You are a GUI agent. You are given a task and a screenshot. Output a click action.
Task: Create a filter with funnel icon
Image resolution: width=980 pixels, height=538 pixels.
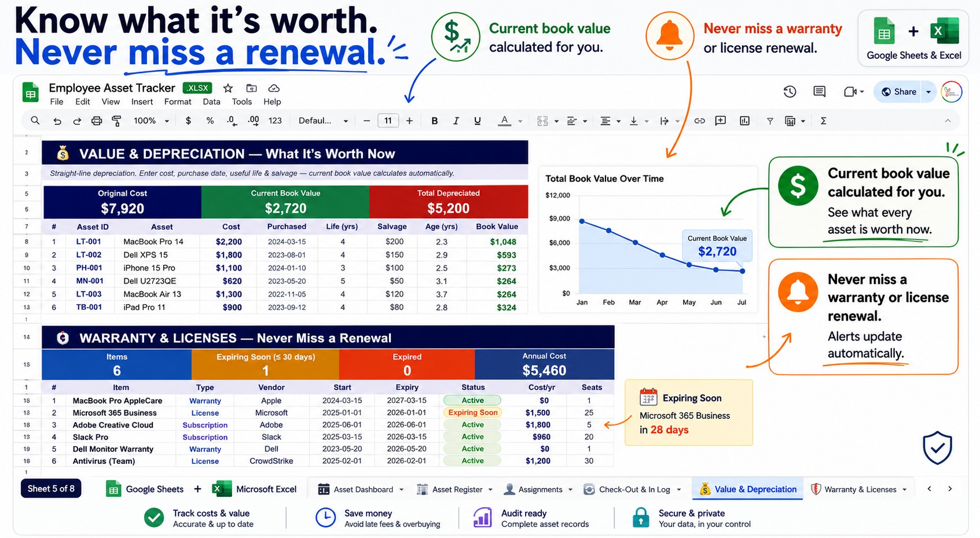(x=770, y=121)
